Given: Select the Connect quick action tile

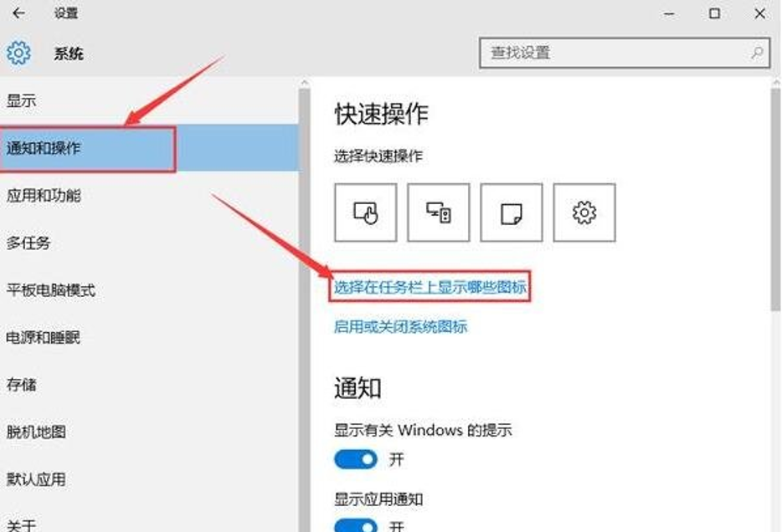Looking at the screenshot, I should click(439, 212).
